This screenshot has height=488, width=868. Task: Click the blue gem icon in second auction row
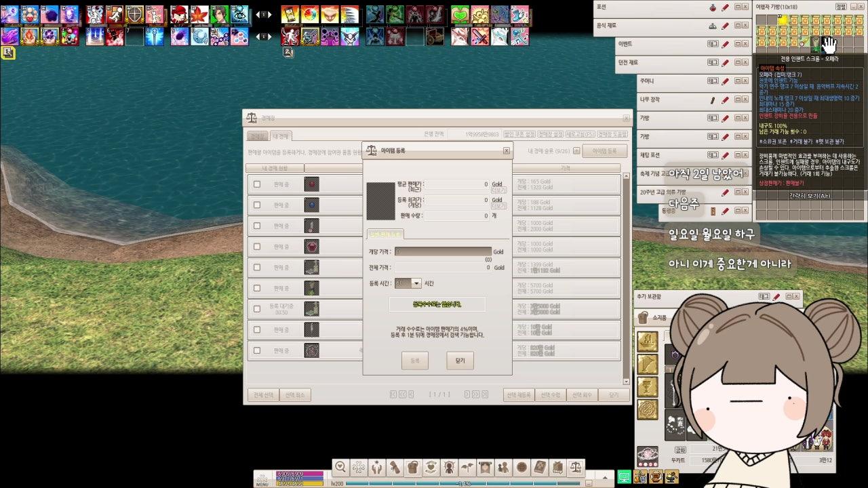point(312,205)
